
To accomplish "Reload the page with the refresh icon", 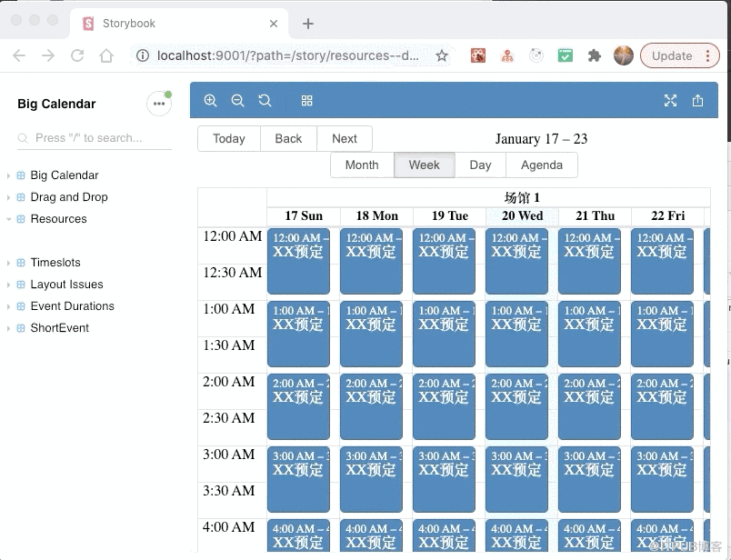I will pos(77,56).
